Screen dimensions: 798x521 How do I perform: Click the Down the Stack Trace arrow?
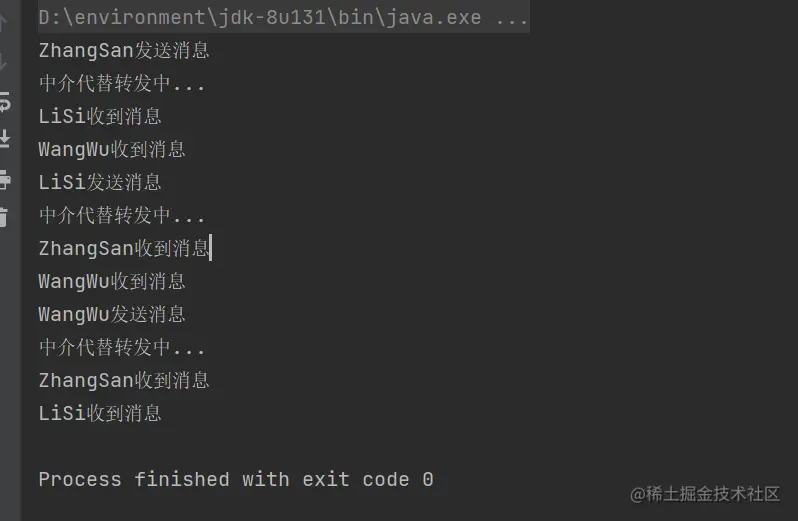[4, 61]
